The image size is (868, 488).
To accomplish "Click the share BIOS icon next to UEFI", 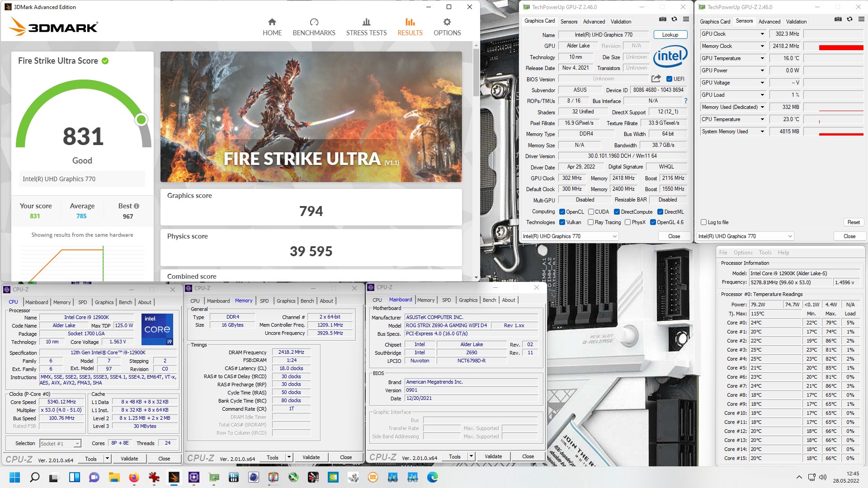I will [x=656, y=78].
